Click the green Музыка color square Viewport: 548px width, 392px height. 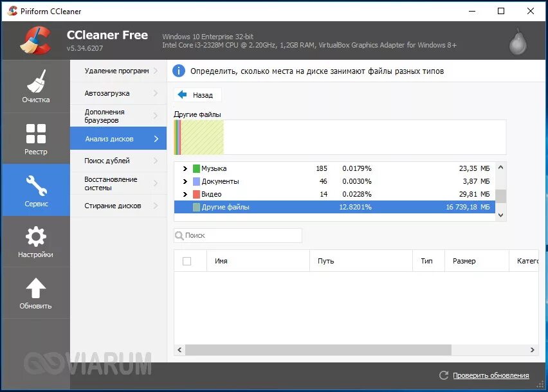point(196,168)
